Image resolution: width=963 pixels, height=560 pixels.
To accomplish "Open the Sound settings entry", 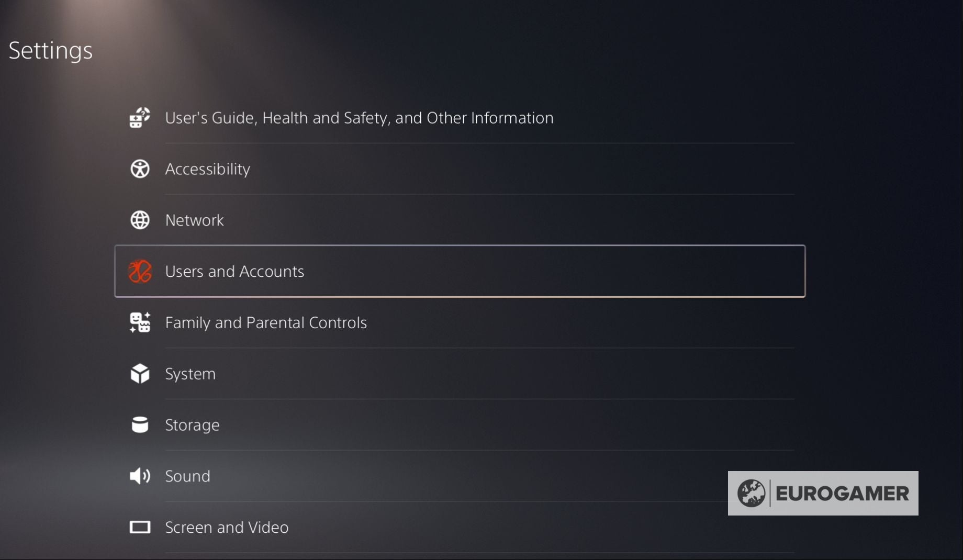I will click(187, 476).
